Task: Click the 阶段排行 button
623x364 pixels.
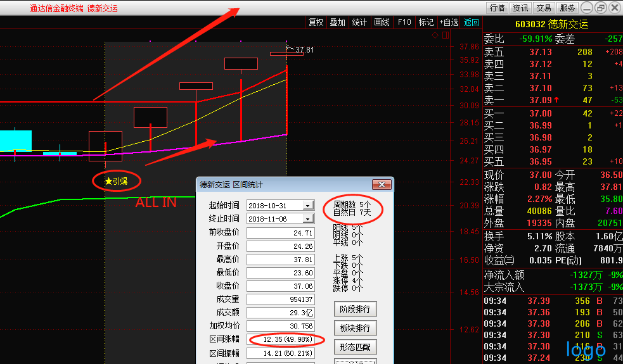Action: 355,309
